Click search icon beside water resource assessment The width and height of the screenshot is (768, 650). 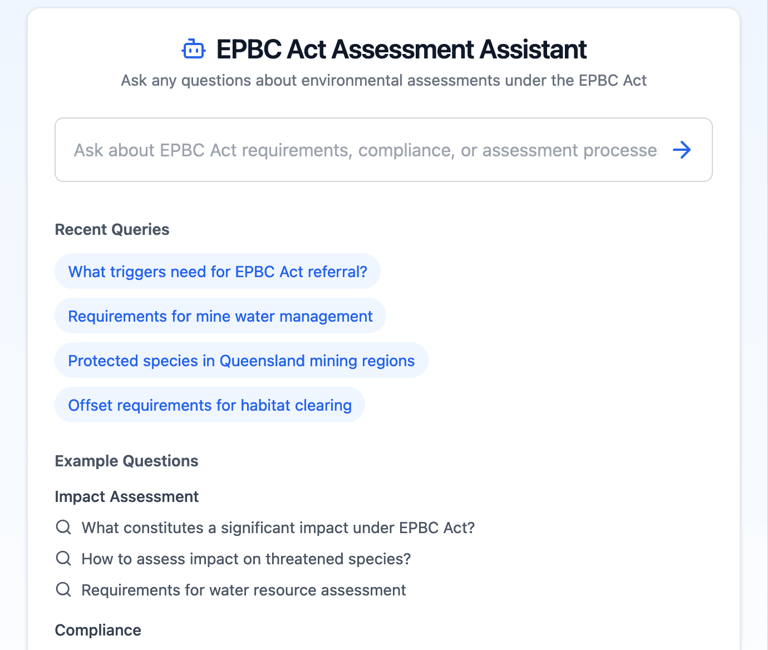(x=63, y=590)
